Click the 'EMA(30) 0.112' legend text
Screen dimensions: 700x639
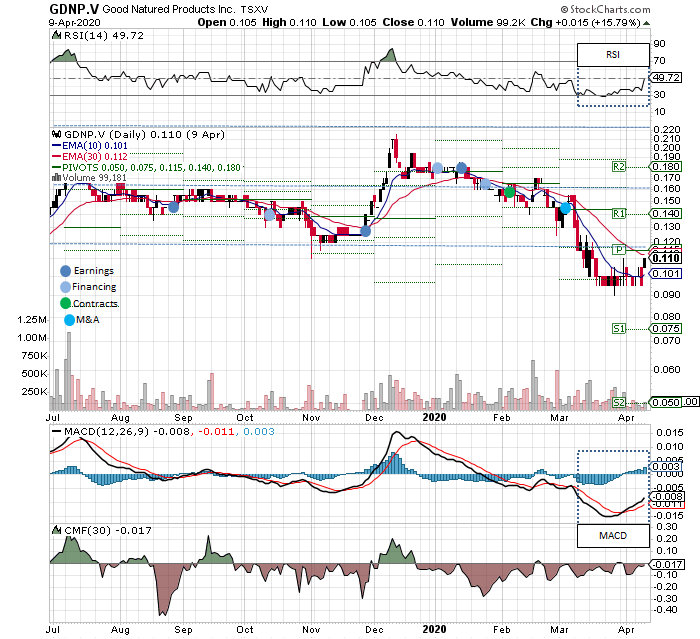click(95, 157)
